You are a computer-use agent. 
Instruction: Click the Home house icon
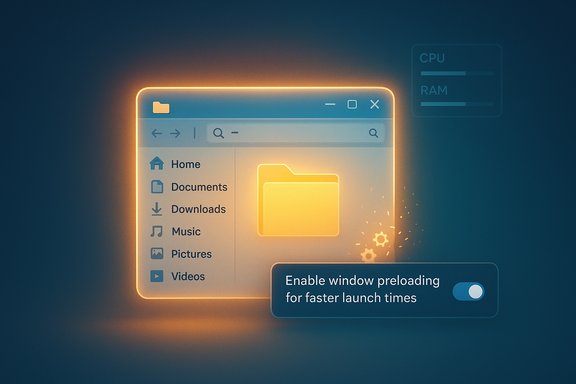tap(157, 163)
